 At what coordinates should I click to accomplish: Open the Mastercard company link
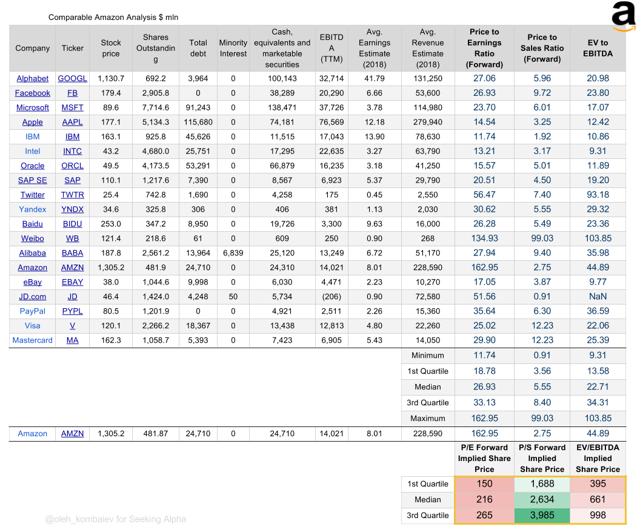[32, 340]
